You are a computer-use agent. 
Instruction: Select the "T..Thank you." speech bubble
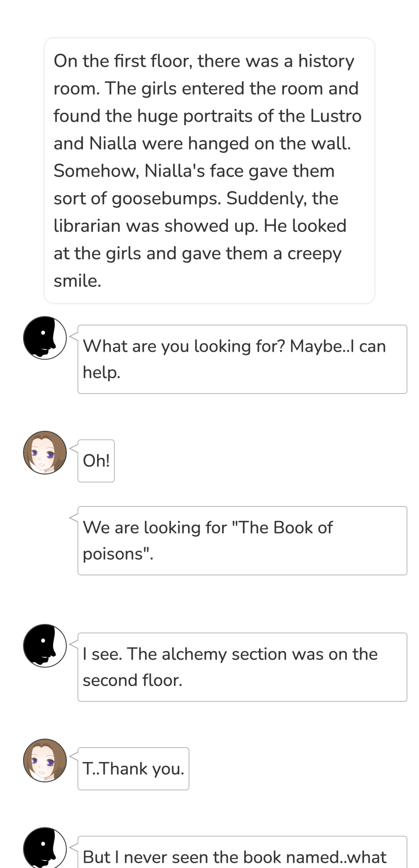(133, 769)
